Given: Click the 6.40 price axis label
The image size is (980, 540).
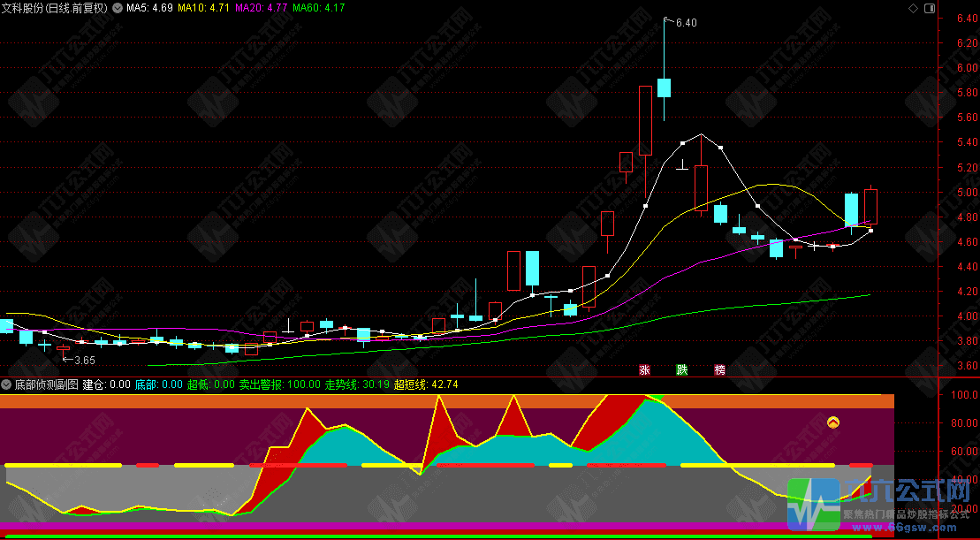Looking at the screenshot, I should pyautogui.click(x=967, y=19).
